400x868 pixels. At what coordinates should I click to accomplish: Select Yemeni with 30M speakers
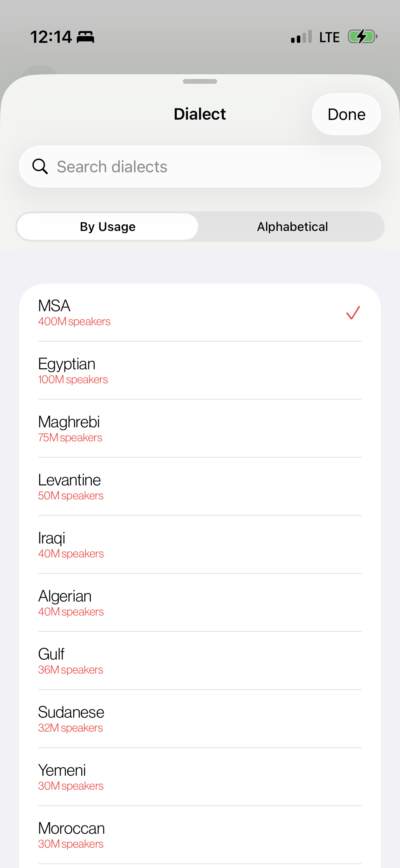(200, 776)
